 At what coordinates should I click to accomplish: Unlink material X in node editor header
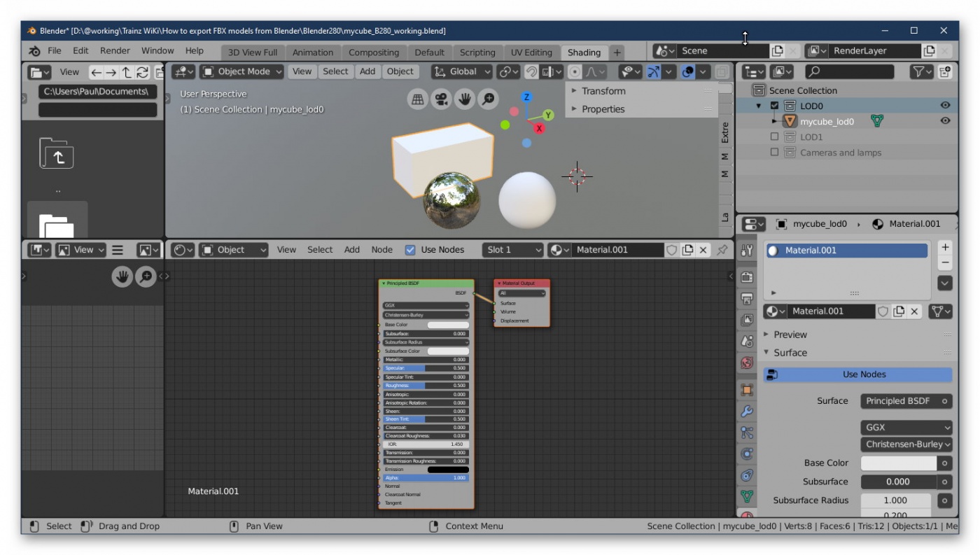[703, 250]
